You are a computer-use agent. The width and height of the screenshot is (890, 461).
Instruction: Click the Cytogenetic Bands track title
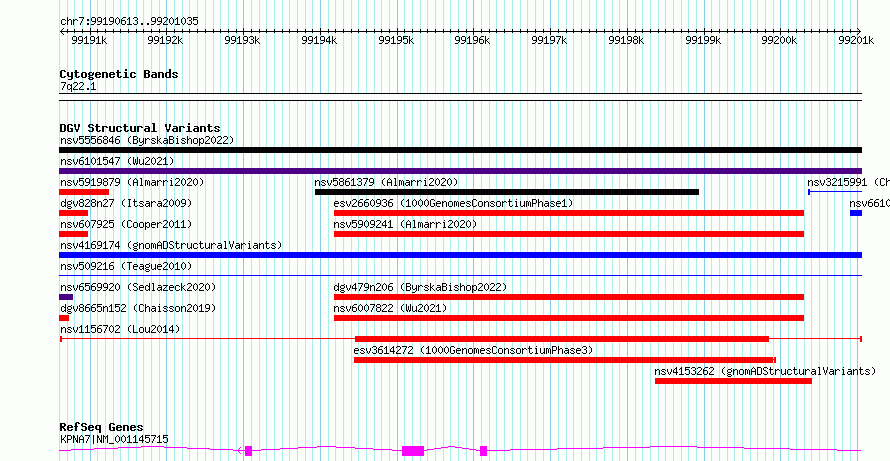click(x=119, y=74)
